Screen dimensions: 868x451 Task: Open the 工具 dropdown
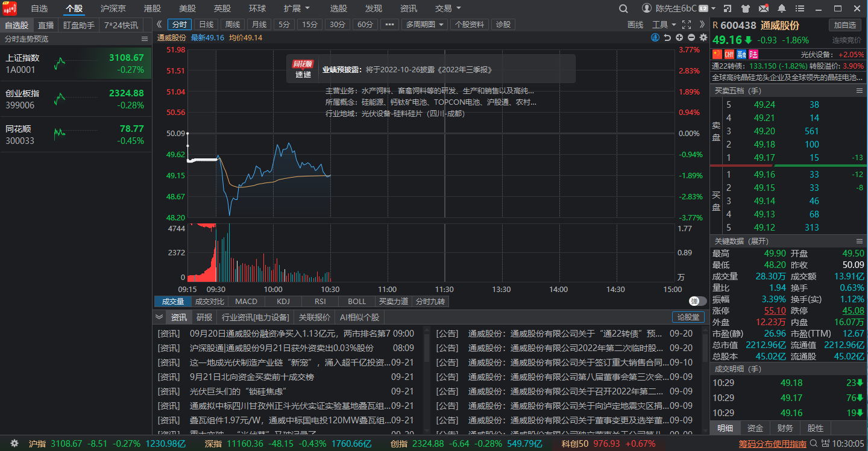[664, 25]
